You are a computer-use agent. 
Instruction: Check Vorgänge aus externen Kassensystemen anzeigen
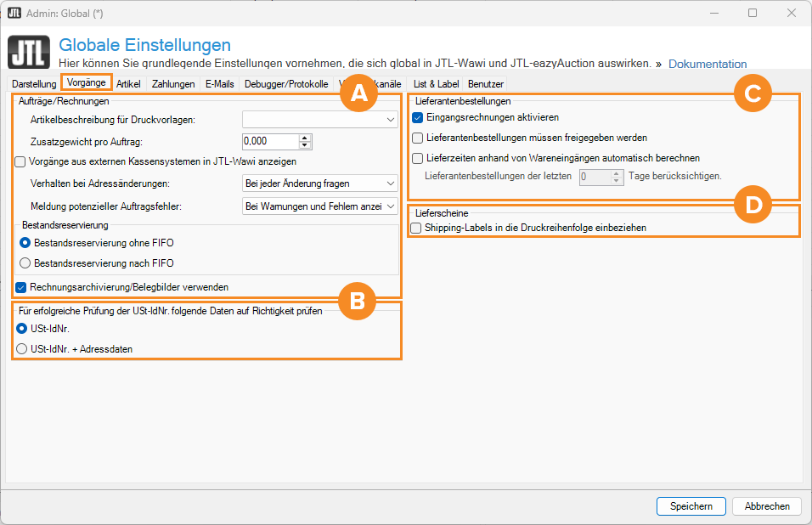[x=21, y=161]
